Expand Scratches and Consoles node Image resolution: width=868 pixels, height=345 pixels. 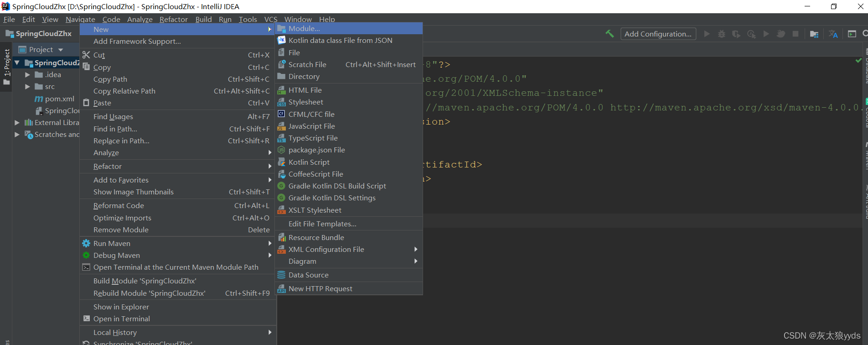click(17, 134)
